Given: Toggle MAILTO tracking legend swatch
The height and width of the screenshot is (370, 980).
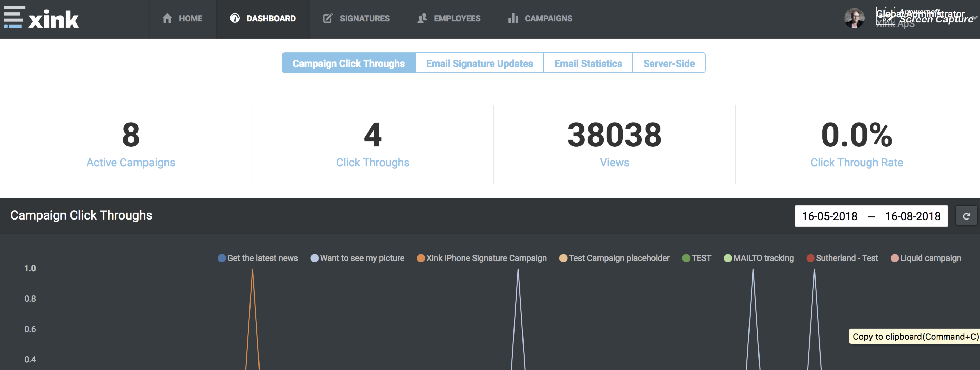Looking at the screenshot, I should pyautogui.click(x=728, y=258).
